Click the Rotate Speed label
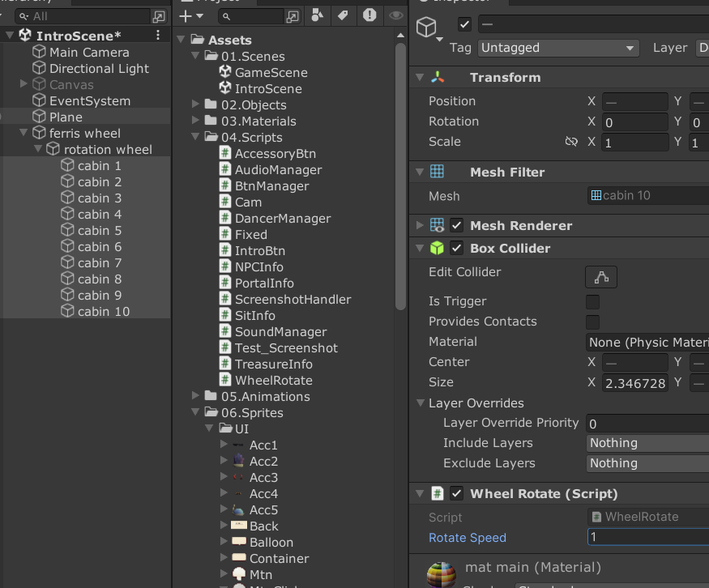This screenshot has height=588, width=709. tap(468, 538)
